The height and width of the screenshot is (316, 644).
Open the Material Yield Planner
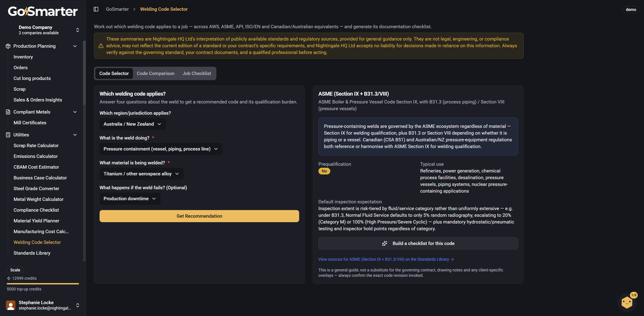point(36,221)
